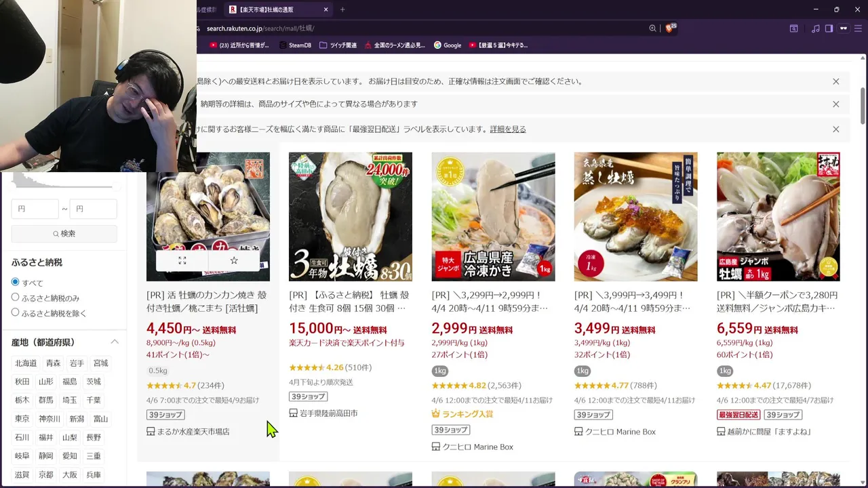Open the 全国のラーメン bookmark
Image resolution: width=868 pixels, height=488 pixels.
(395, 45)
